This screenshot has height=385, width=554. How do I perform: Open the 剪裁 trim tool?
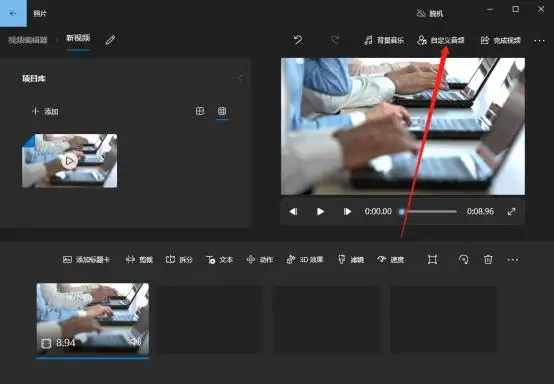139,260
